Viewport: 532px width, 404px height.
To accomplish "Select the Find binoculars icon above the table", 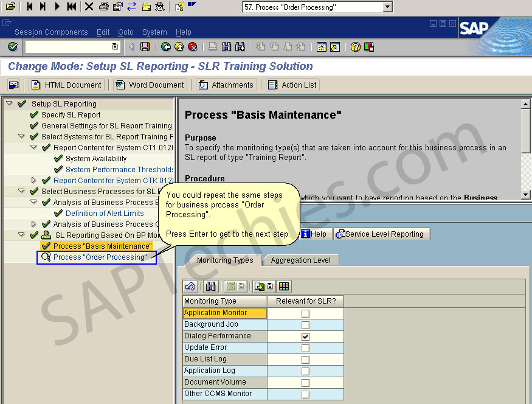I will (210, 286).
